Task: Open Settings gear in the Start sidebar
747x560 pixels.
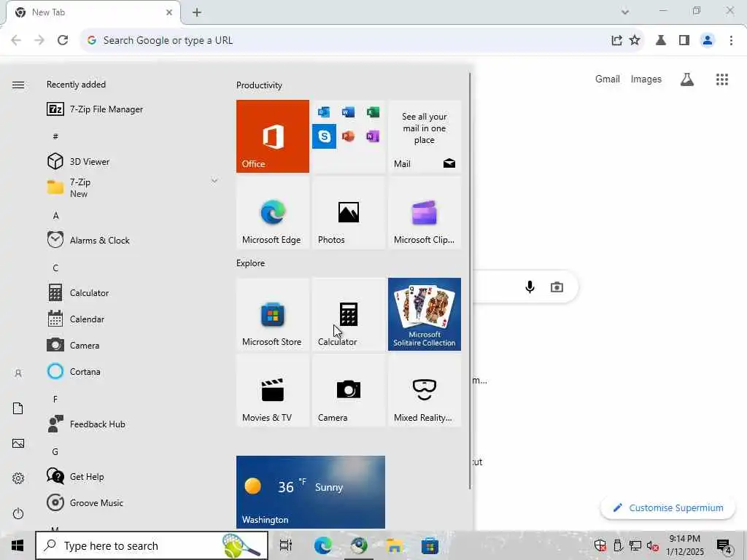Action: click(18, 478)
